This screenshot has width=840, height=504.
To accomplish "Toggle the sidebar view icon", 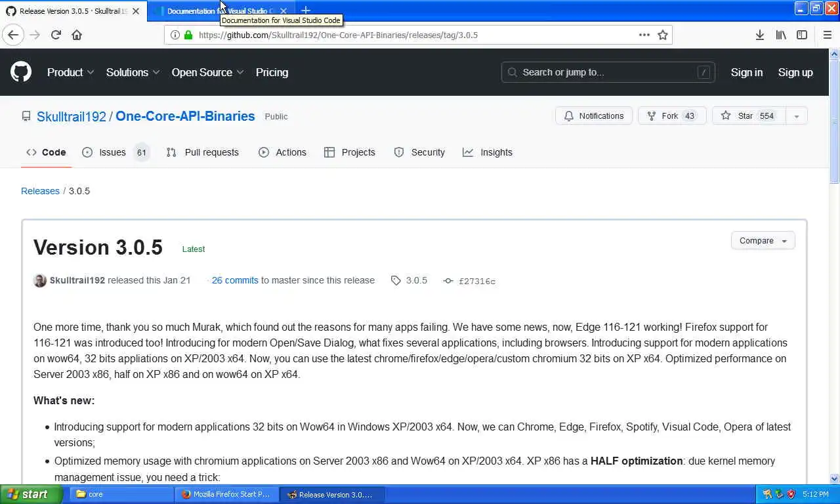I will click(x=802, y=35).
